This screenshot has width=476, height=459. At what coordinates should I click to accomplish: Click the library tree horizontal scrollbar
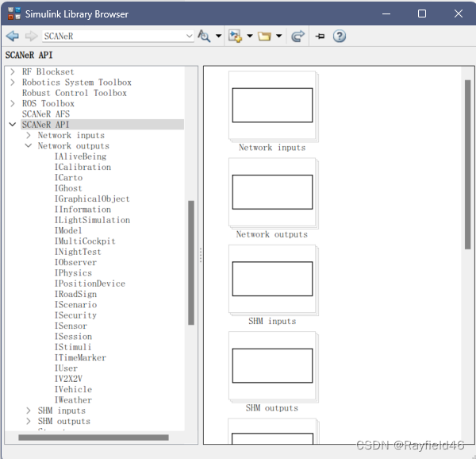tap(94, 438)
